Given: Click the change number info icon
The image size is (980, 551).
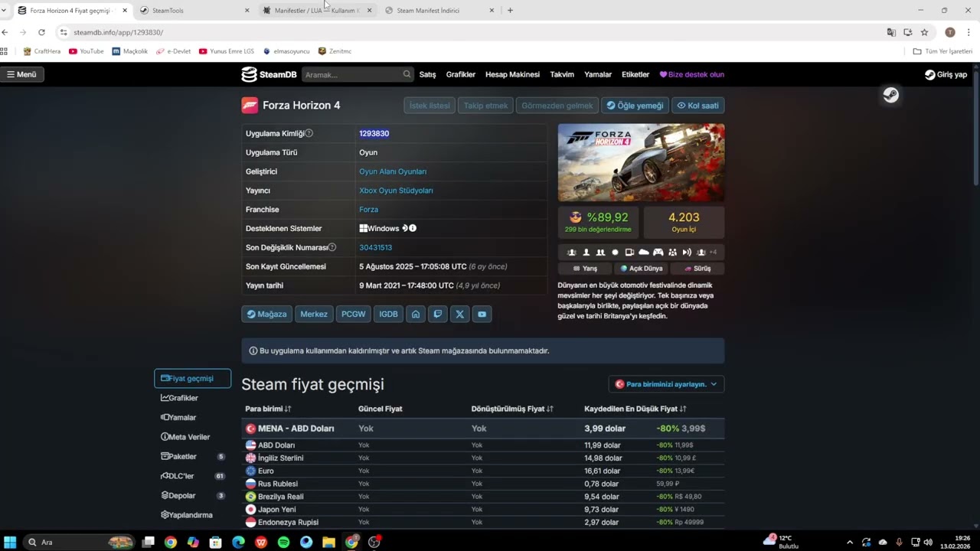Looking at the screenshot, I should tap(332, 247).
